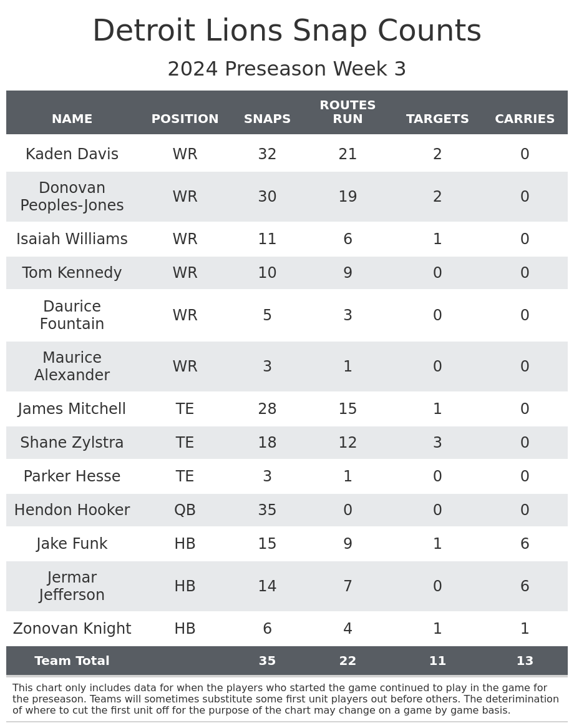Select the Kaden Davis name cell
Screen dimensions: 574x728
(72, 154)
